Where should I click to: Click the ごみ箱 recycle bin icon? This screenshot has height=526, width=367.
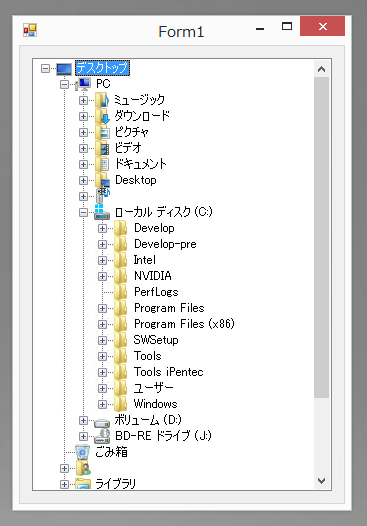[83, 452]
